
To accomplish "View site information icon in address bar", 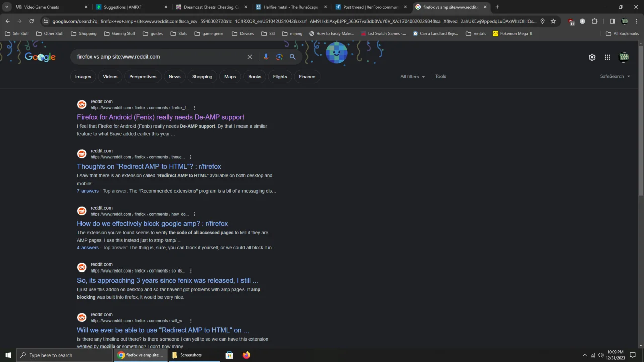I will 46,21.
